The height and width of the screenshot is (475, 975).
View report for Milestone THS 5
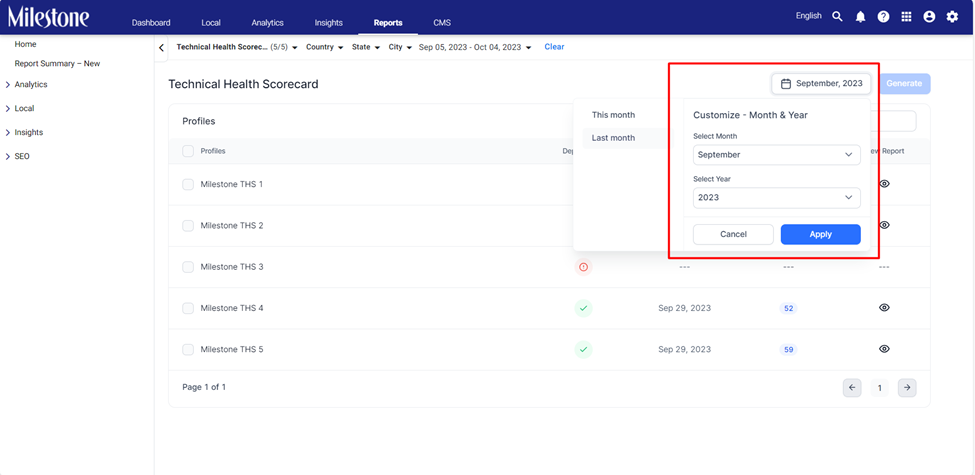(884, 349)
